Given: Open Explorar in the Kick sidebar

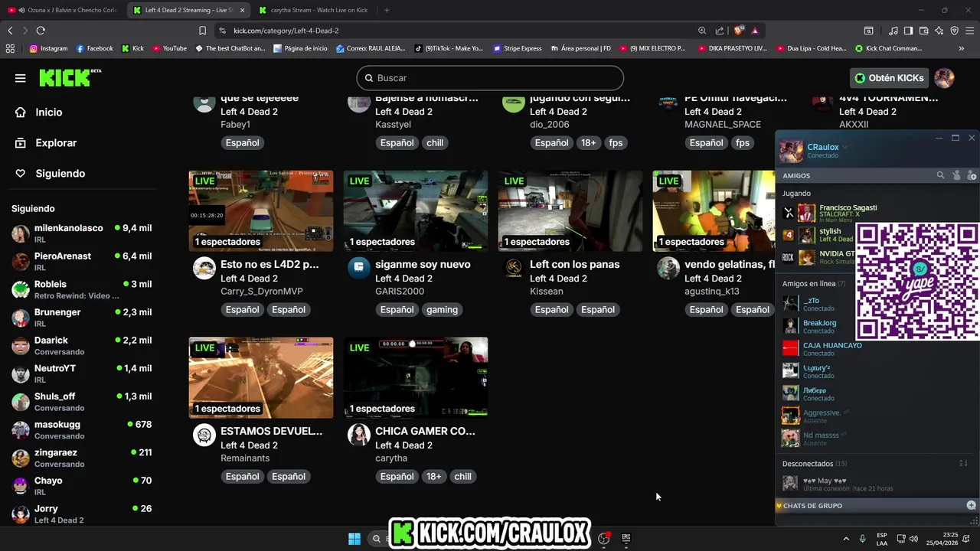Looking at the screenshot, I should pos(55,142).
